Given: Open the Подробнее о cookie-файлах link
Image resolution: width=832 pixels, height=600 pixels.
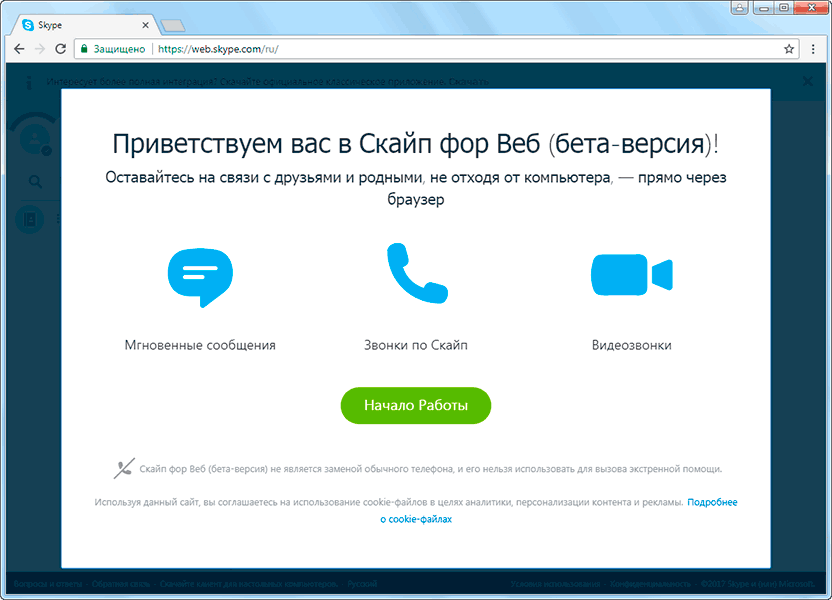Looking at the screenshot, I should (559, 510).
